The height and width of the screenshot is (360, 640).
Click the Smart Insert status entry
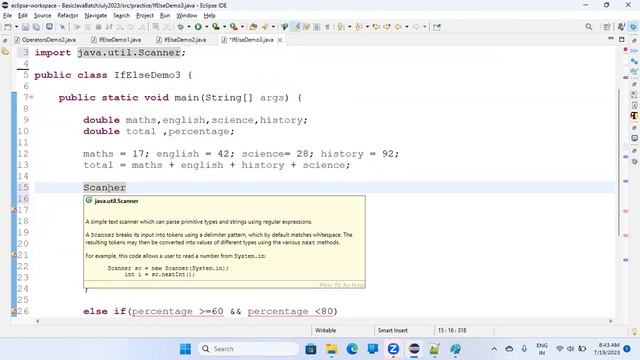(x=392, y=330)
